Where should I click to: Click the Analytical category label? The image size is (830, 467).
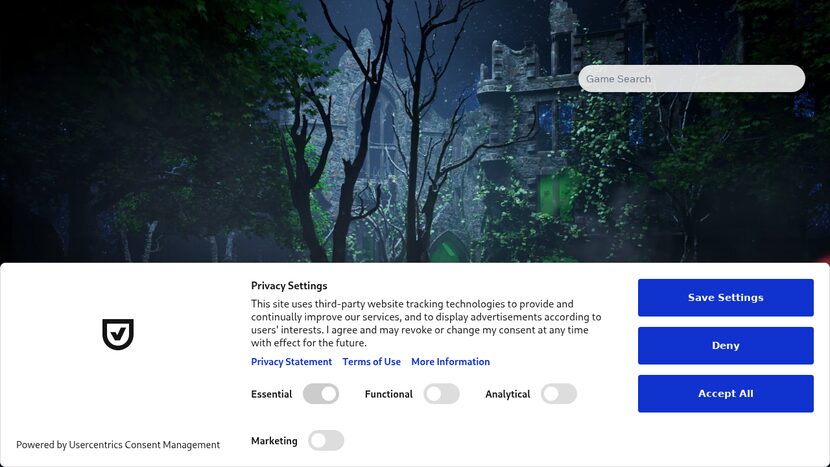pyautogui.click(x=507, y=394)
